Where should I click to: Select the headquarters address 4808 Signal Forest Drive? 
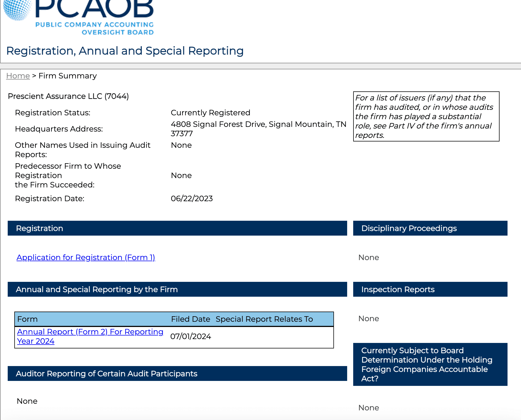(x=259, y=129)
